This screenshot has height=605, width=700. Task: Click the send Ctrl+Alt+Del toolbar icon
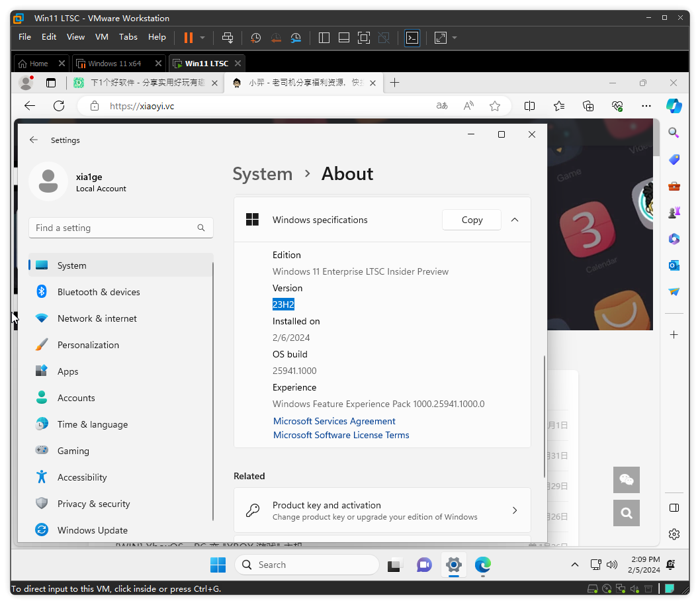[x=228, y=38]
